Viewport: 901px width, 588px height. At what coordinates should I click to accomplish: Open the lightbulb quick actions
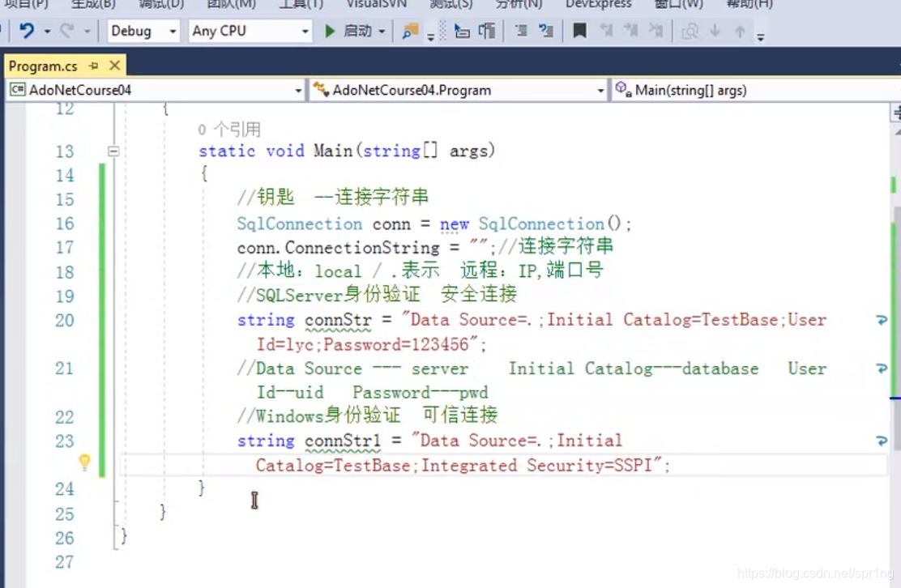(x=84, y=462)
